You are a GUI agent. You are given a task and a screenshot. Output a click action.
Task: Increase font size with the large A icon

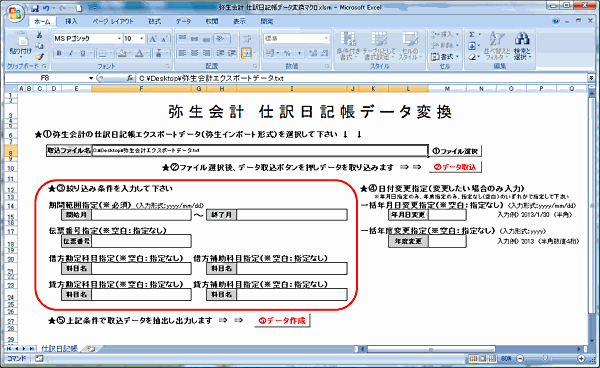click(x=153, y=39)
